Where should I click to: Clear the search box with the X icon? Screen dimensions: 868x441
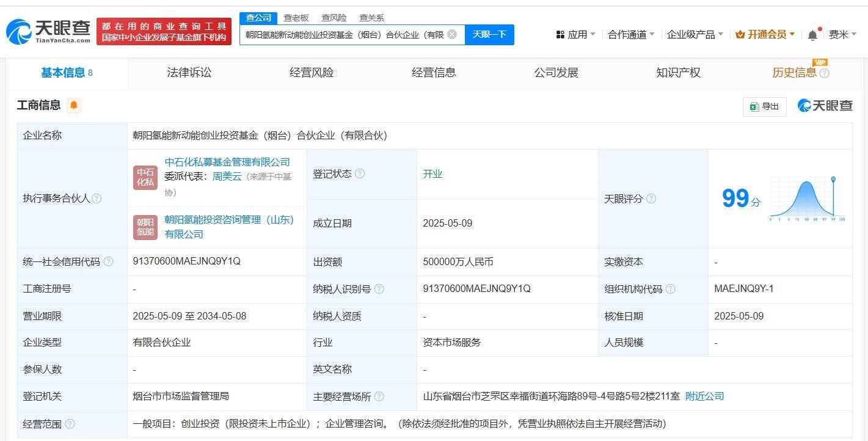452,34
